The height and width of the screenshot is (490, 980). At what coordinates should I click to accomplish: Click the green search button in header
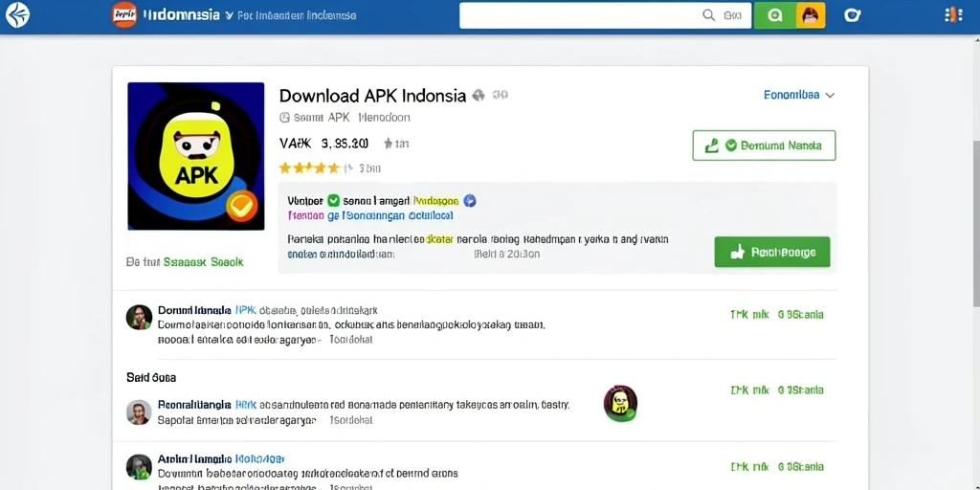coord(775,15)
